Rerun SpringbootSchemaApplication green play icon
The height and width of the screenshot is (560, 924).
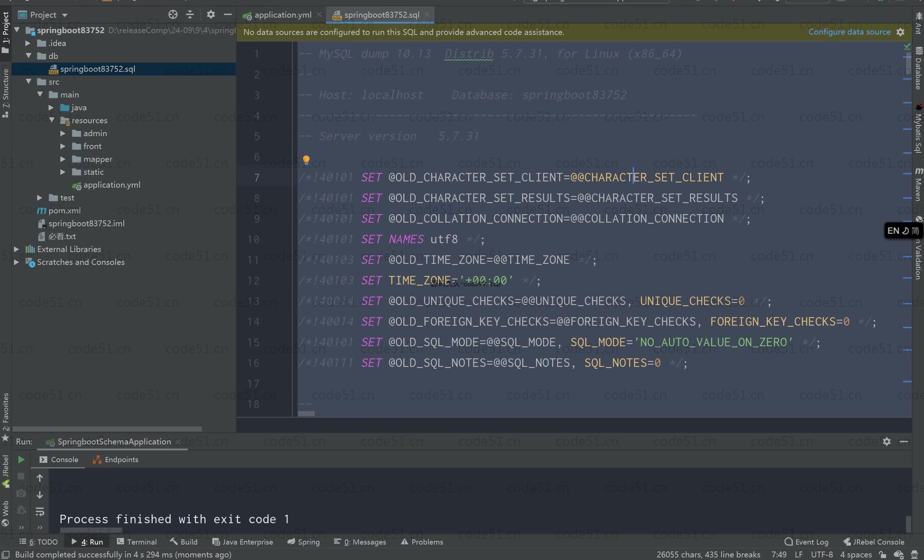(21, 460)
